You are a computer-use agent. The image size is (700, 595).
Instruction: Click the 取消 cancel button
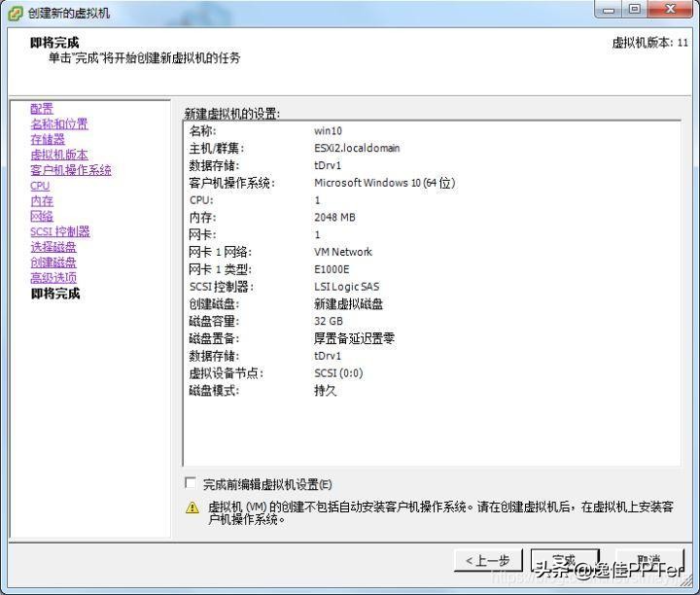click(649, 560)
